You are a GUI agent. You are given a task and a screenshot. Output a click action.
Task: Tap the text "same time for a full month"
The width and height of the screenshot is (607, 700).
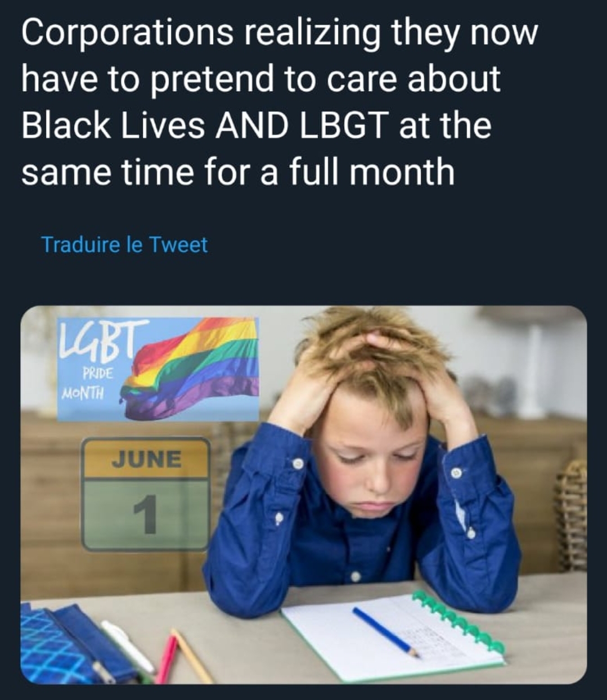pyautogui.click(x=238, y=172)
